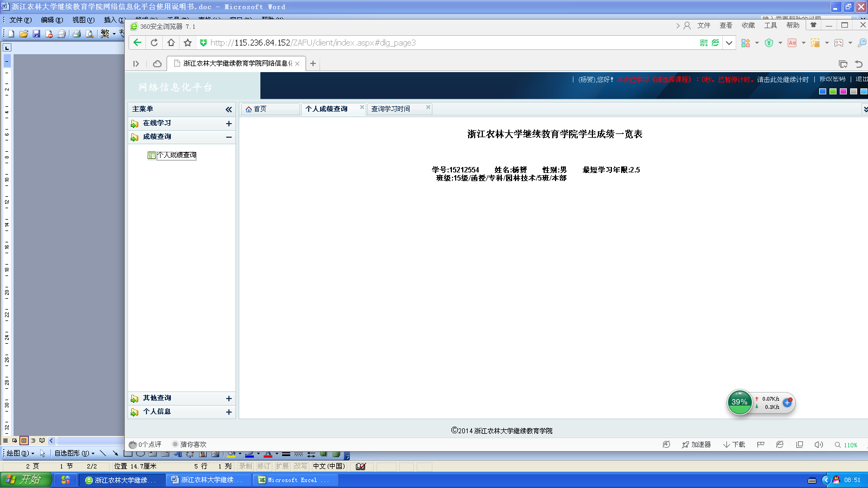This screenshot has width=868, height=488.
Task: Click the online banking shield icon
Action: click(x=769, y=43)
